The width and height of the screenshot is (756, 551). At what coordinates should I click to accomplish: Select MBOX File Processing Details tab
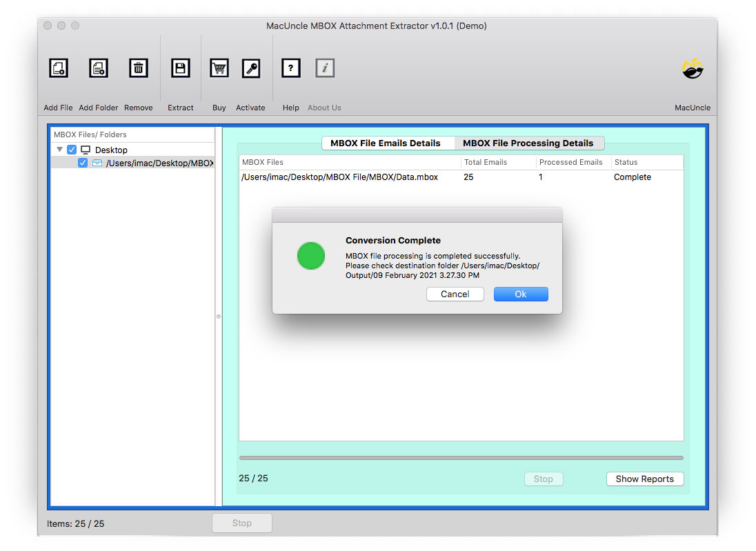tap(528, 143)
